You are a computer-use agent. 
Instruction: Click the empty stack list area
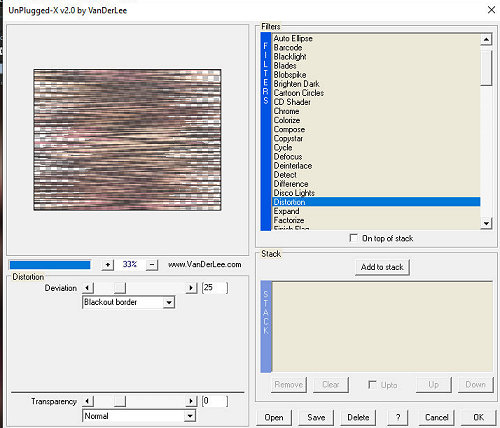click(382, 327)
